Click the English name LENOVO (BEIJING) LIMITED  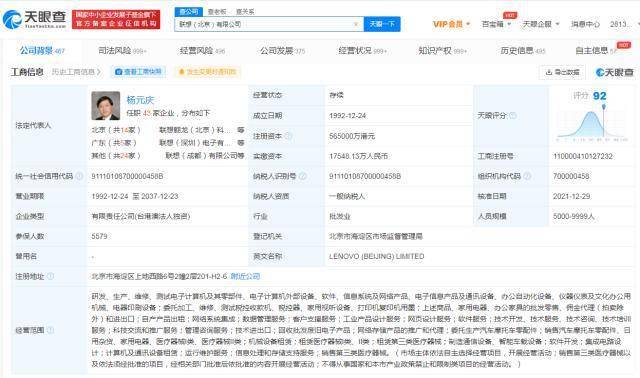[377, 256]
